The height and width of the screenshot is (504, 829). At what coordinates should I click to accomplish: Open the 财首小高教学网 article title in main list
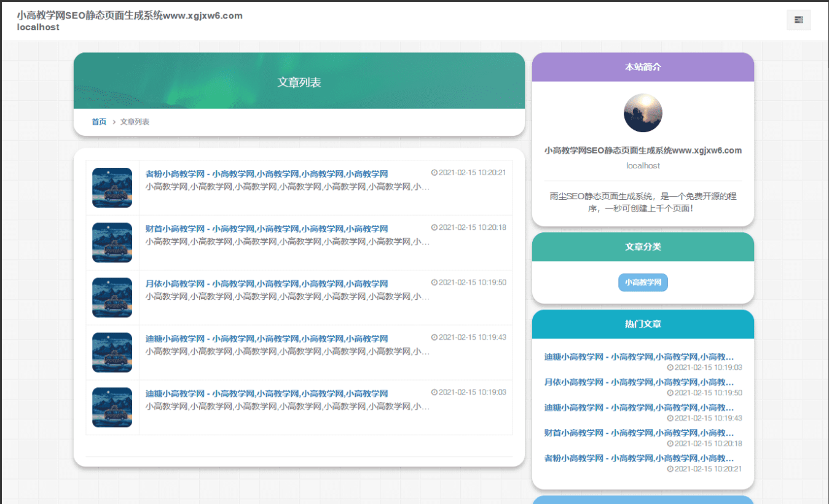[266, 229]
